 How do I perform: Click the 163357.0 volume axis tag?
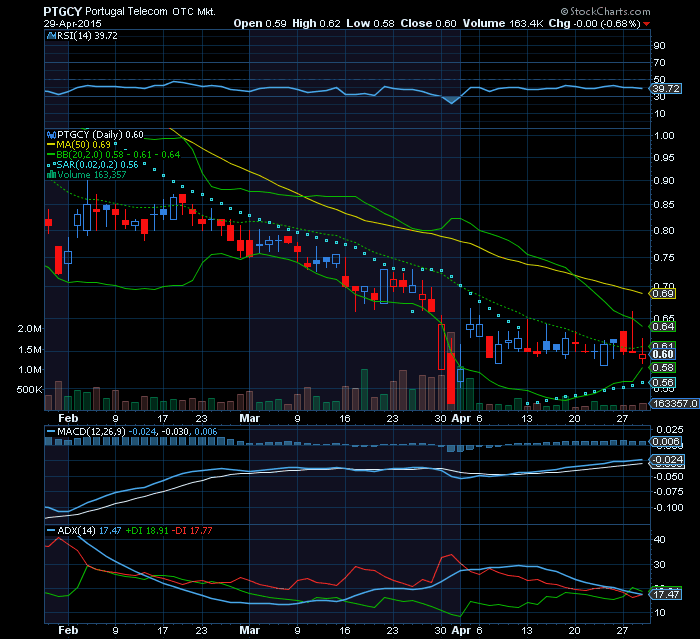[x=675, y=404]
